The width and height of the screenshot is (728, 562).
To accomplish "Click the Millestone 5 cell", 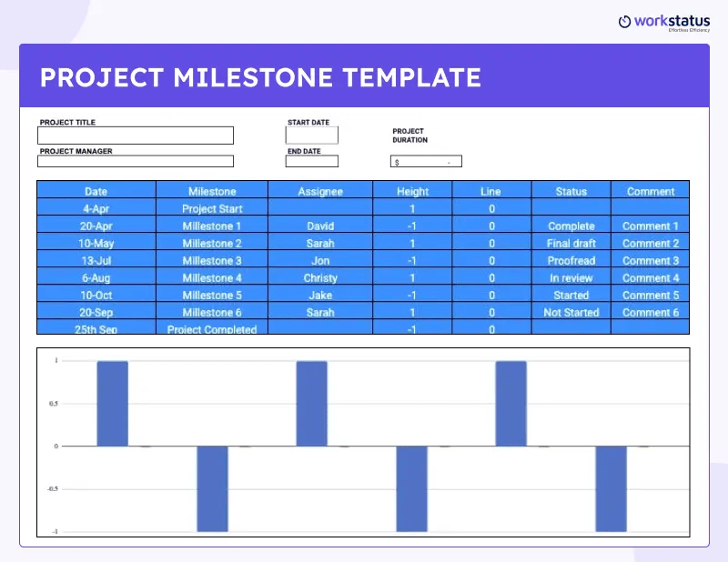I will tap(212, 295).
